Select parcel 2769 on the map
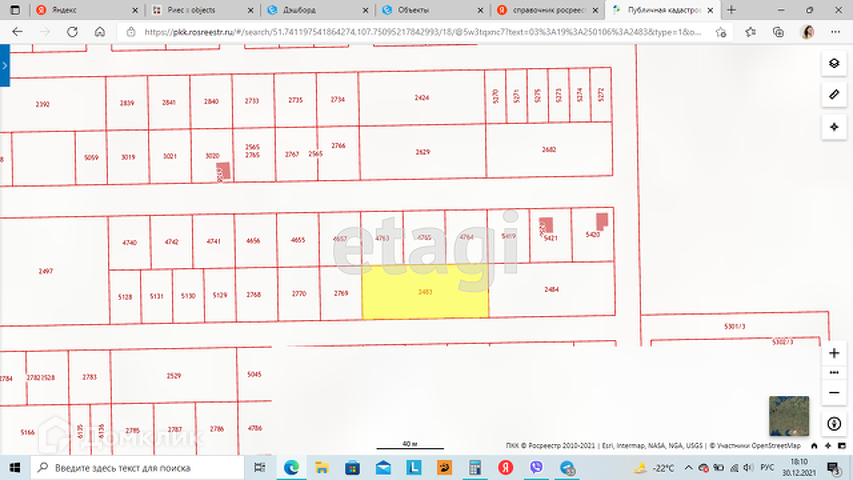853x480 pixels. point(341,293)
